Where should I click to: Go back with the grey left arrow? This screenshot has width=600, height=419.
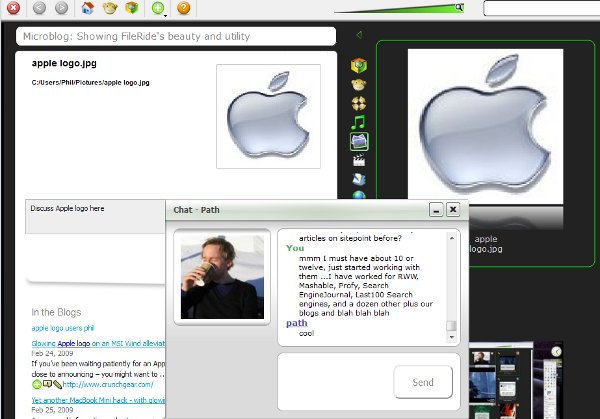[39, 8]
